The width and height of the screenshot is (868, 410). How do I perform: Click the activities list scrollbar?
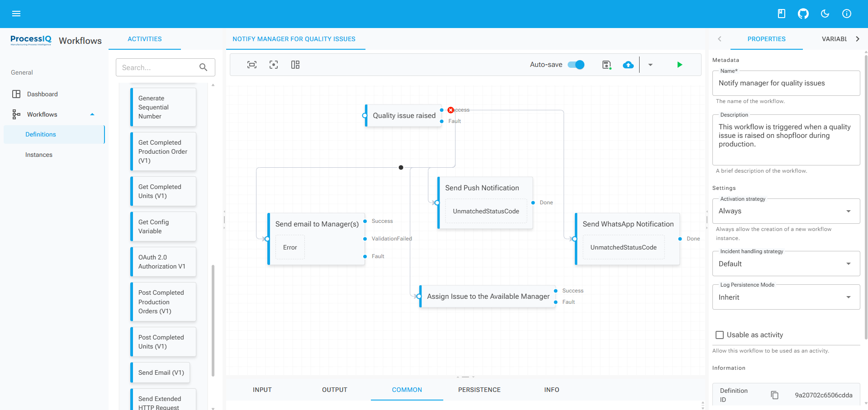[x=213, y=320]
